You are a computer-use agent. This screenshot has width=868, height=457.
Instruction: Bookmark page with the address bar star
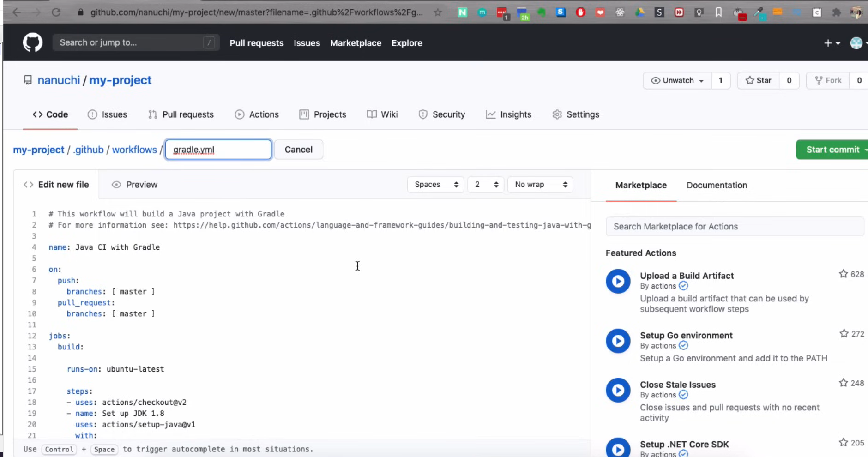pos(438,12)
